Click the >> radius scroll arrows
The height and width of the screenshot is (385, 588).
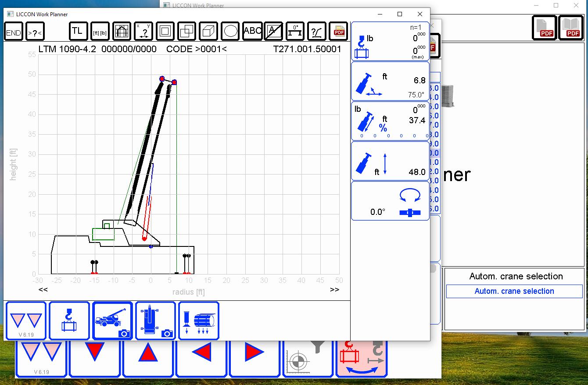[x=334, y=289]
